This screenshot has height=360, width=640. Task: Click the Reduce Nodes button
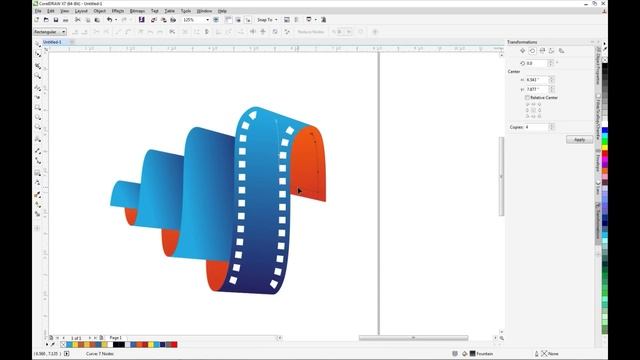point(311,32)
